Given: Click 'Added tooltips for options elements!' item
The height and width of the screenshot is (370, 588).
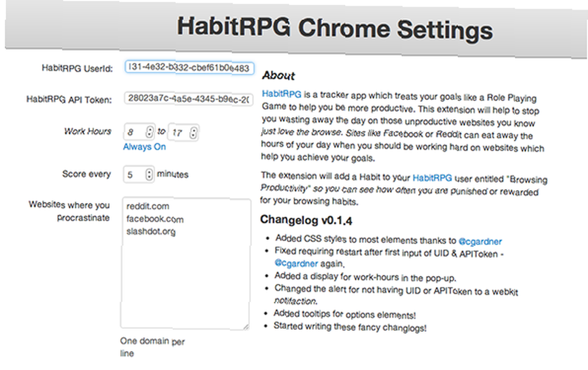Looking at the screenshot, I should tap(345, 314).
